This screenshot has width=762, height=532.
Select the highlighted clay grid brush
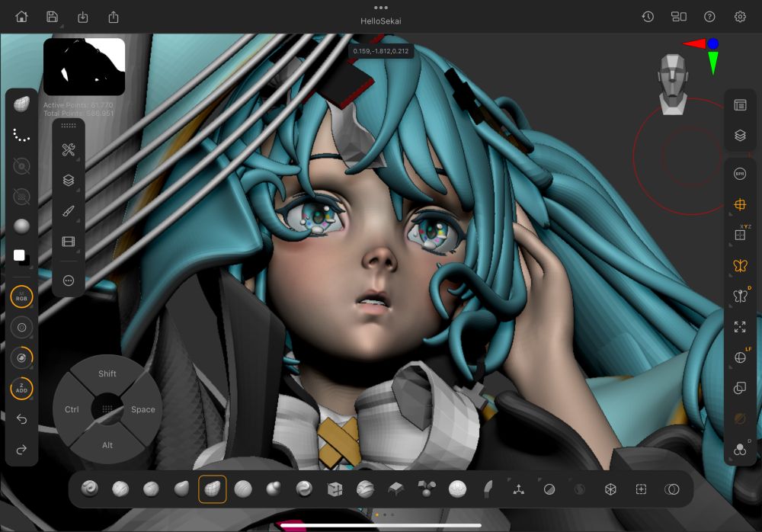point(213,489)
